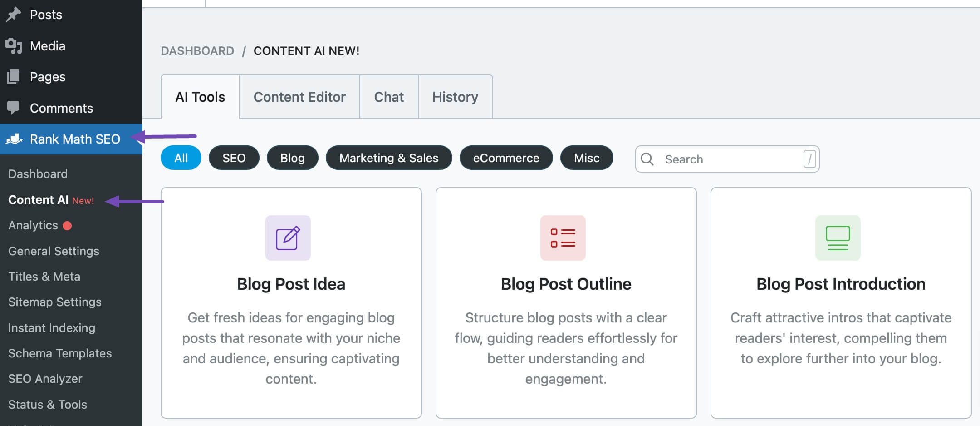Screen dimensions: 980x426
Task: Open Titles & Meta submenu item
Action: 44,277
